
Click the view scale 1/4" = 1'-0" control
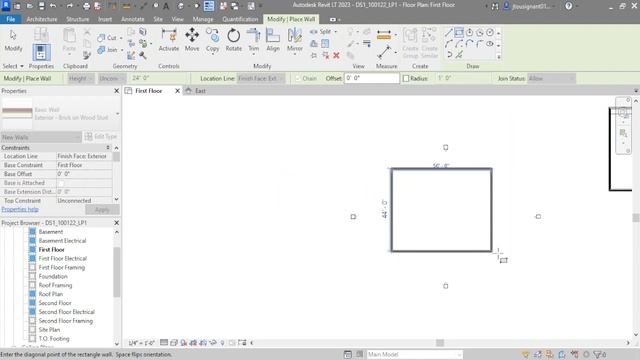coord(141,343)
